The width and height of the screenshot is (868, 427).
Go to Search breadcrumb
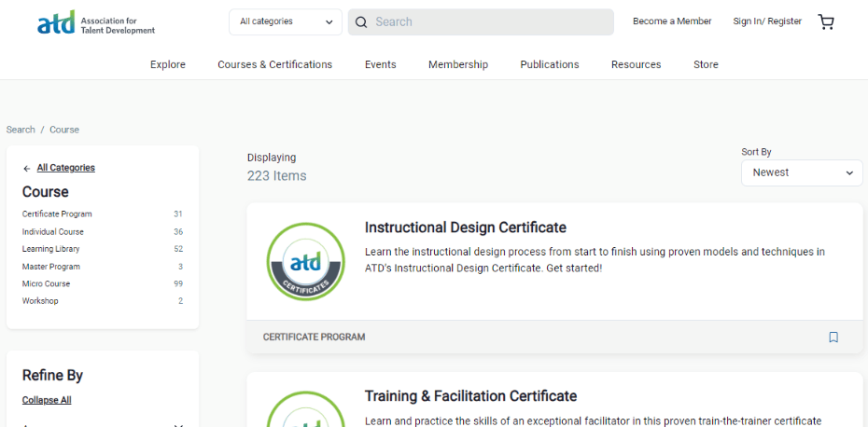(x=21, y=130)
